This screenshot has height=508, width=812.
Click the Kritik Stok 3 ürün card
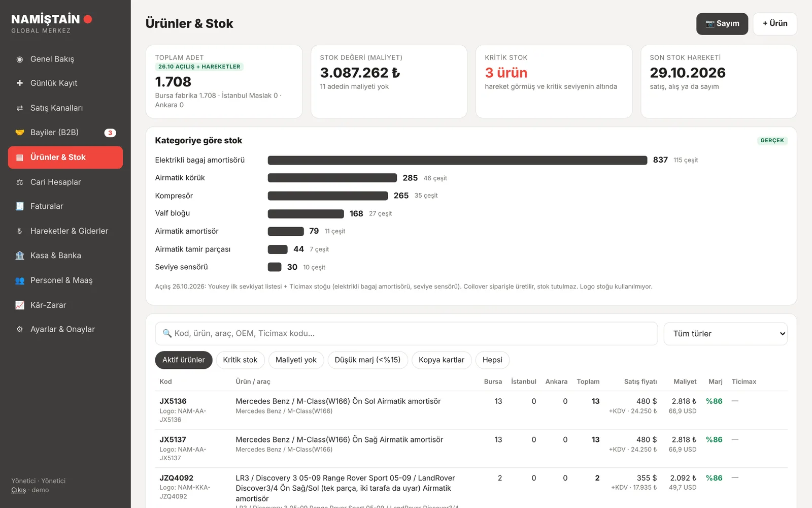point(554,82)
